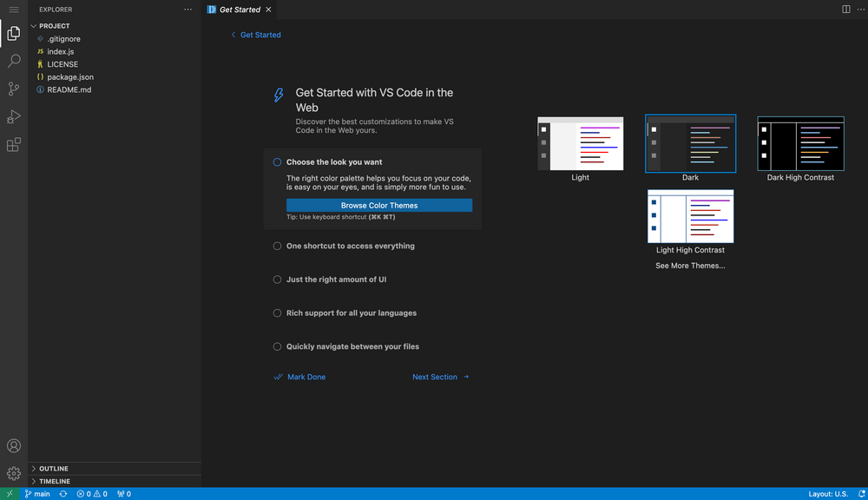
Task: Select the Dark High Contrast theme swatch
Action: click(800, 142)
